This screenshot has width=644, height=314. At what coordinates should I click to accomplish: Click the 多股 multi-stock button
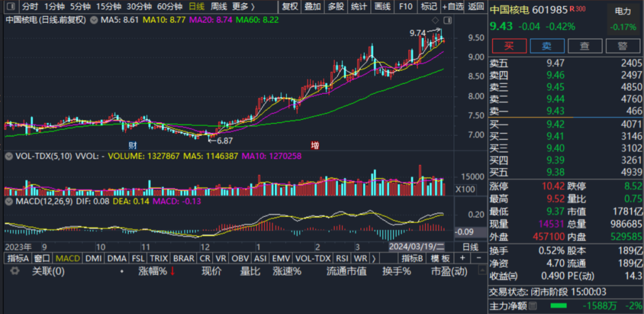tap(336, 7)
